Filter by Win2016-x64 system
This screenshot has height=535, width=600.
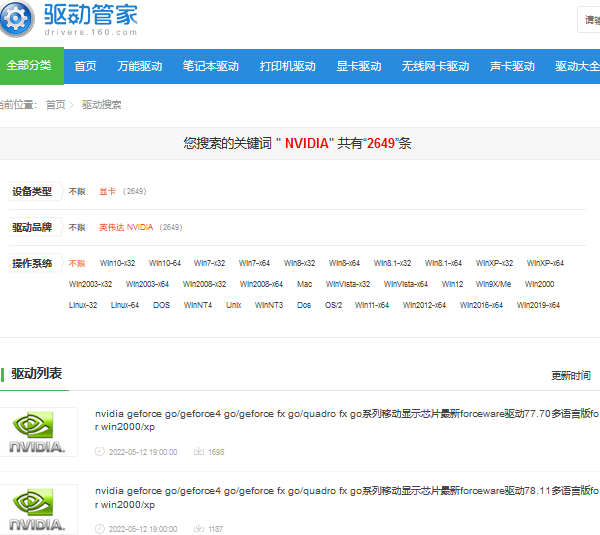pyautogui.click(x=481, y=305)
